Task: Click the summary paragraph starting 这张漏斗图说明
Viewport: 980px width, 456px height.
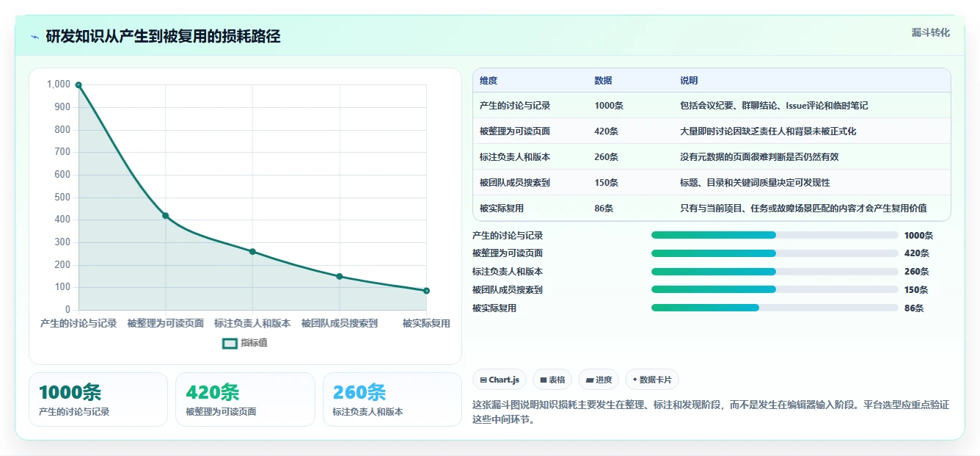Action: point(711,412)
